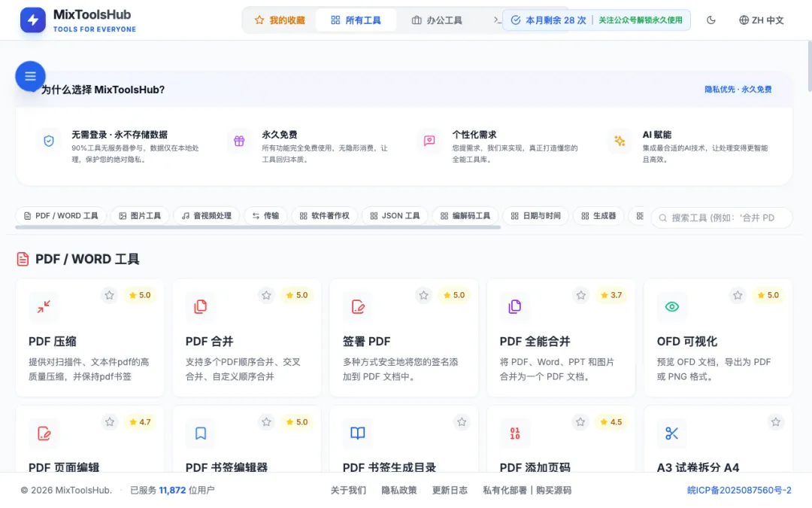Click the PDF / WORD 工具 section heading icon

23,259
